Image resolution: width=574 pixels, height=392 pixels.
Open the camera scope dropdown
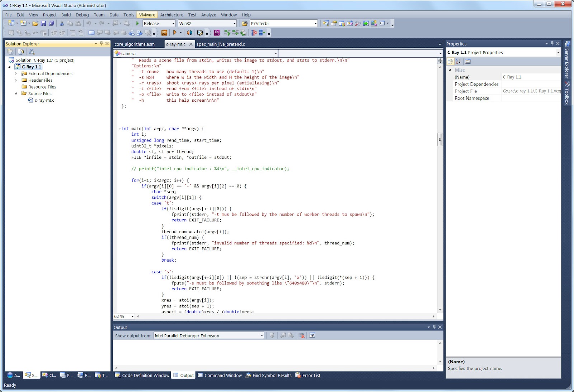pyautogui.click(x=276, y=53)
